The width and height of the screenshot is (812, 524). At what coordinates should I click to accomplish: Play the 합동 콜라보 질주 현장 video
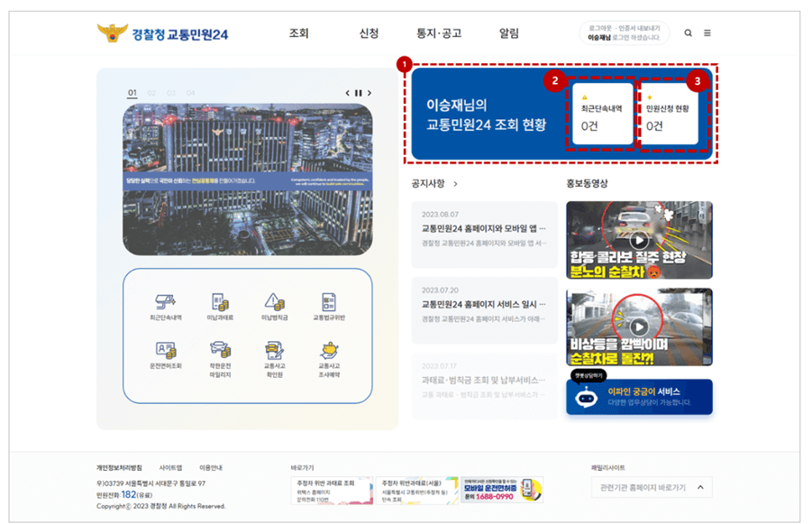[x=639, y=240]
